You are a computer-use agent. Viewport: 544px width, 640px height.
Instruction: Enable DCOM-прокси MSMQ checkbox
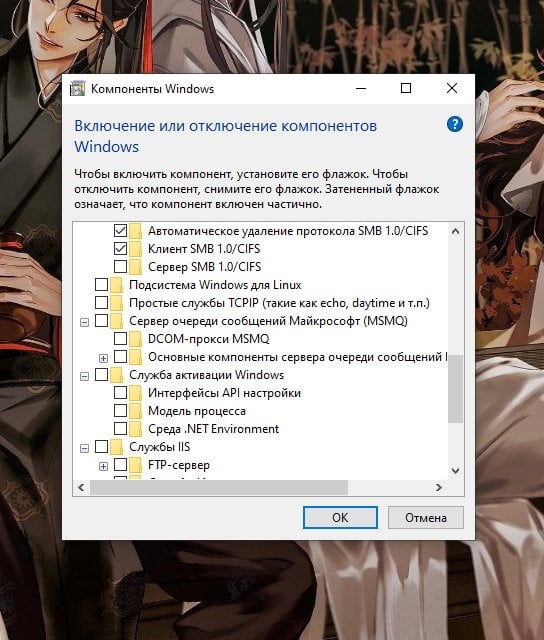point(120,338)
